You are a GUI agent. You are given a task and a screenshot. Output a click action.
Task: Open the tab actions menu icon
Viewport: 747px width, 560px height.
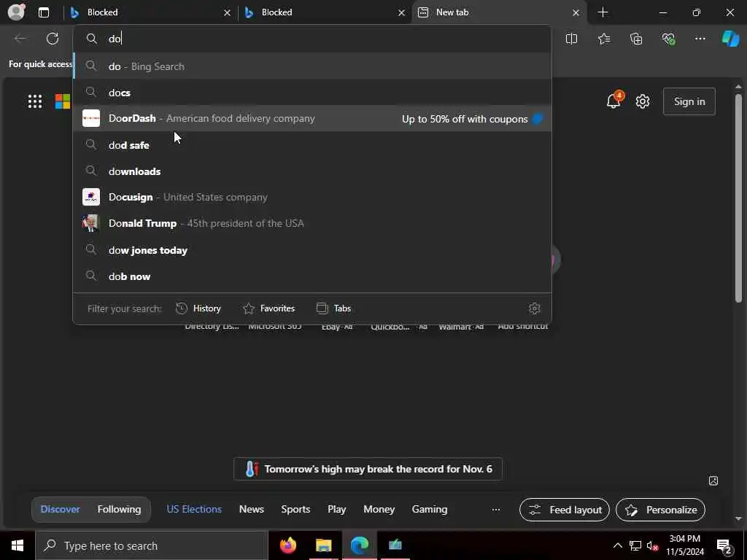coord(43,12)
